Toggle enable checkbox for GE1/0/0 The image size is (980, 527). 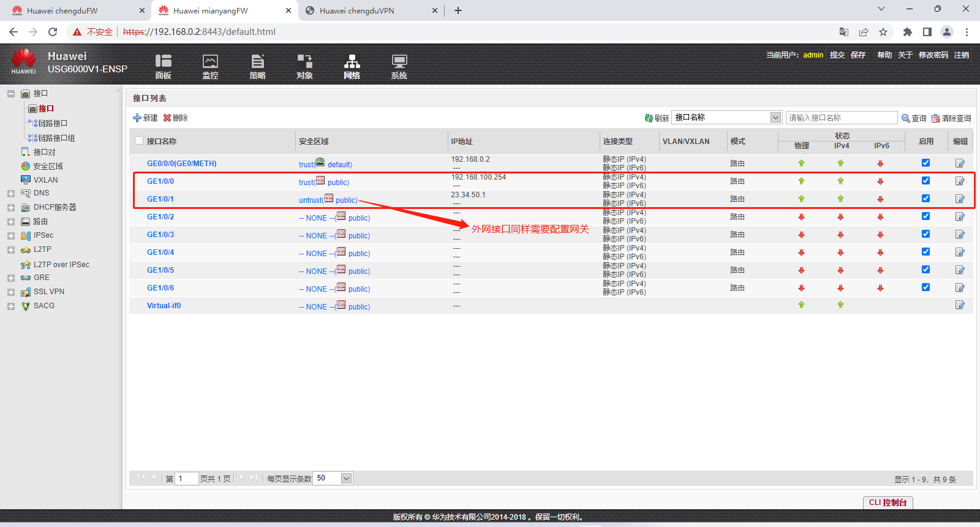click(925, 181)
